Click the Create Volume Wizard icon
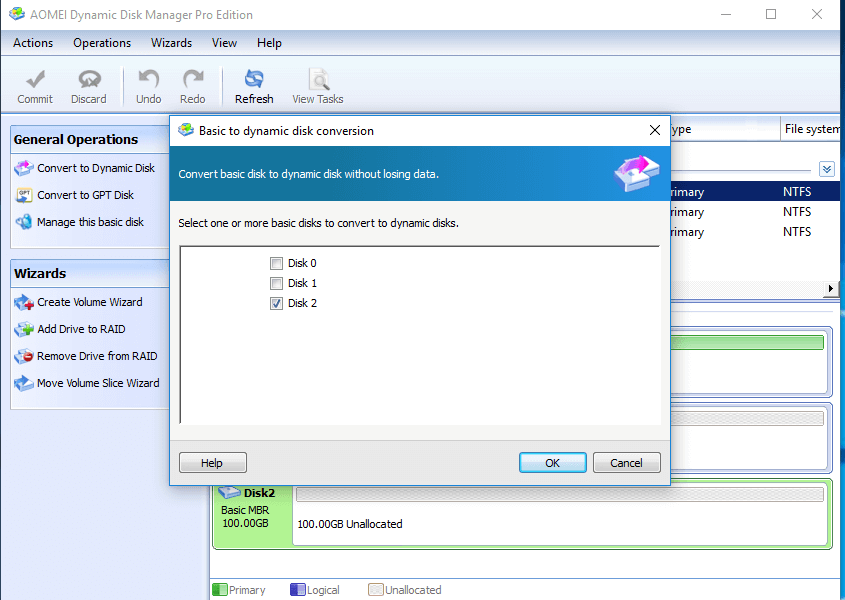 coord(24,302)
